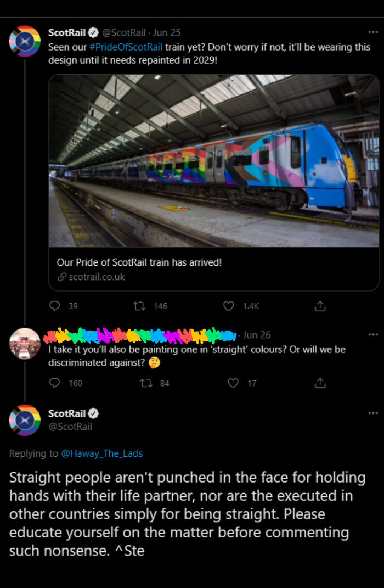This screenshot has width=384, height=588.
Task: Like ScotRail's Pride train tweet
Action: click(228, 306)
